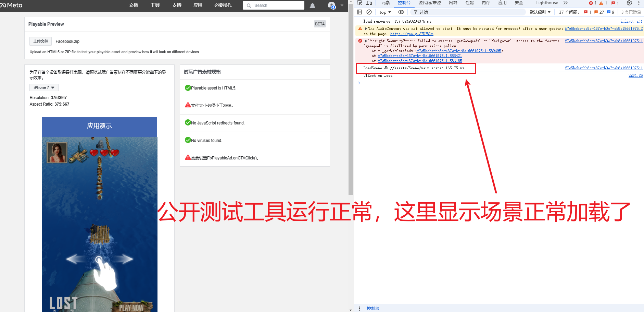The width and height of the screenshot is (644, 312).
Task: Switch to the 元素 tab
Action: (x=386, y=3)
